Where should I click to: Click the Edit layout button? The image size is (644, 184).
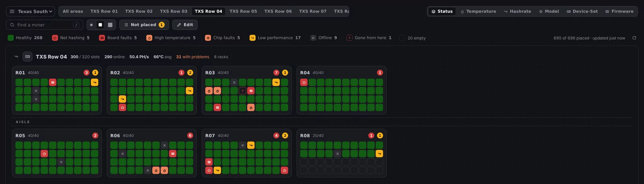click(185, 25)
